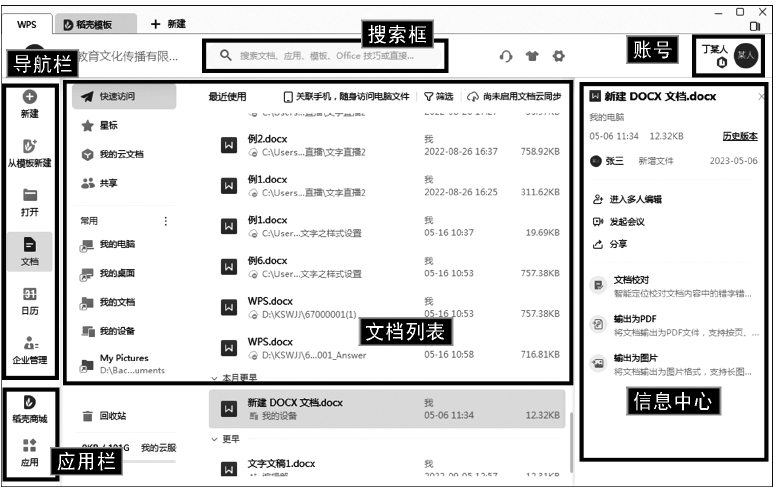Open 企业管理 in the sidebar

point(29,343)
